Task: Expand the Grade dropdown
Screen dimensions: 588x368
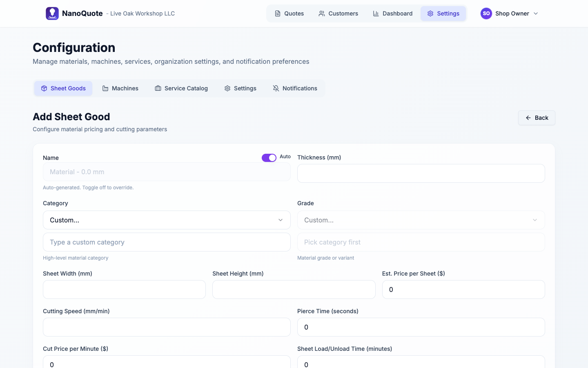Action: 421,220
